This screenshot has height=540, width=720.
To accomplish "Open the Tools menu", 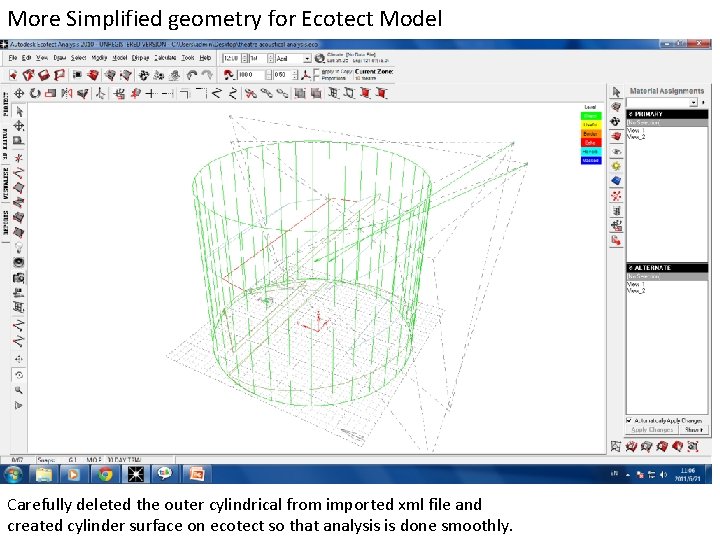I will (188, 58).
